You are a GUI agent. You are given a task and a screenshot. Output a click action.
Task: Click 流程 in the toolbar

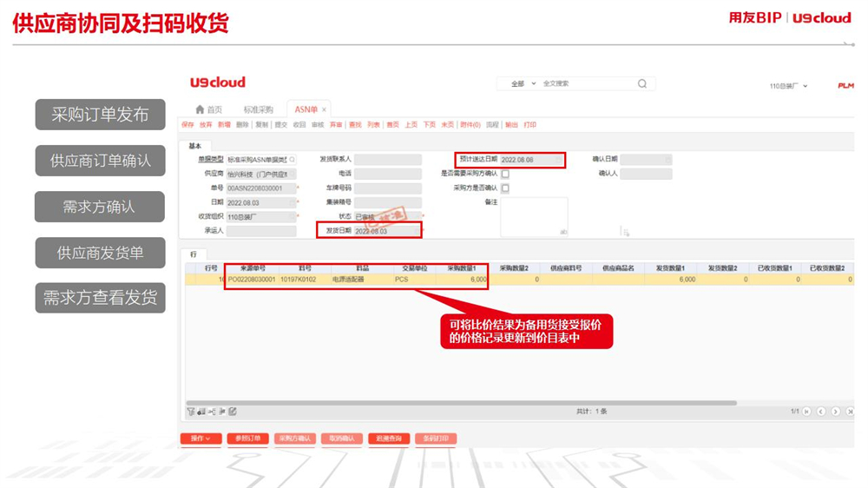[x=492, y=125]
